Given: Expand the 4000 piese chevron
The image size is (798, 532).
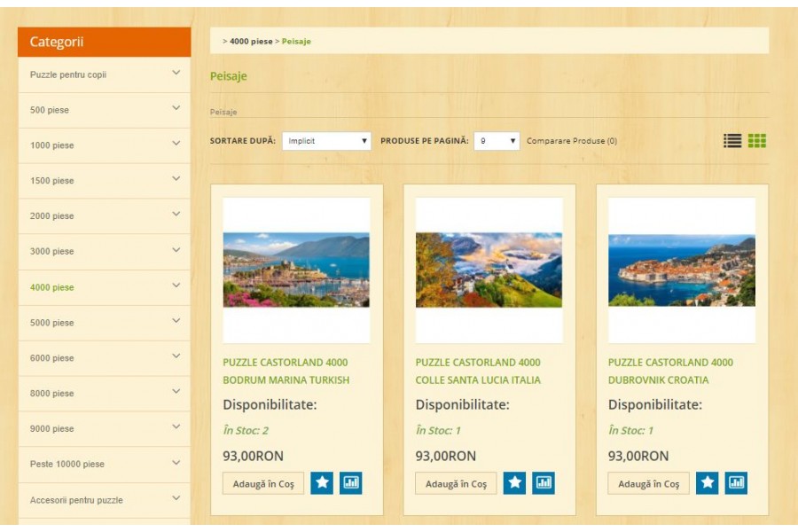Looking at the screenshot, I should (176, 286).
